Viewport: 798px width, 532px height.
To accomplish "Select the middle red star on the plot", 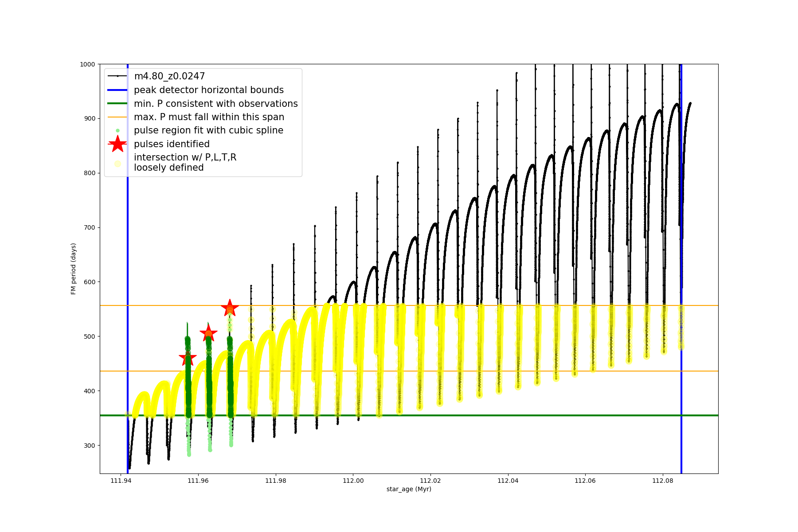I will [208, 333].
